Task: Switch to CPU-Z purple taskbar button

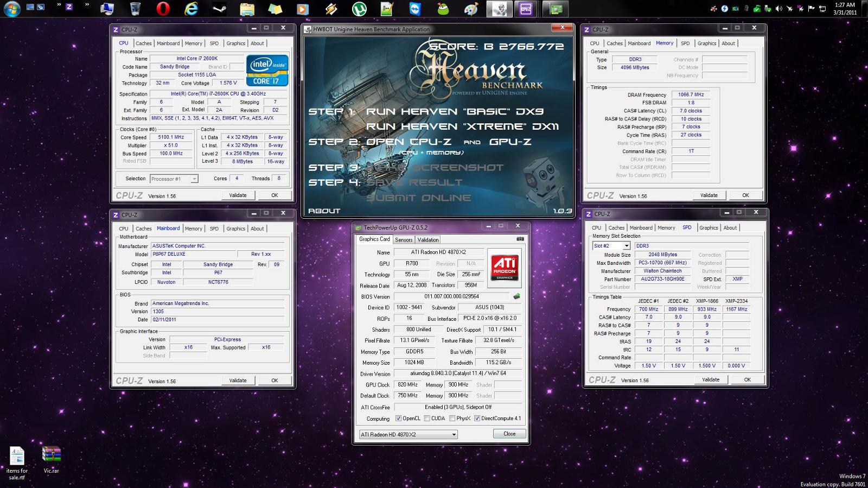Action: click(526, 9)
